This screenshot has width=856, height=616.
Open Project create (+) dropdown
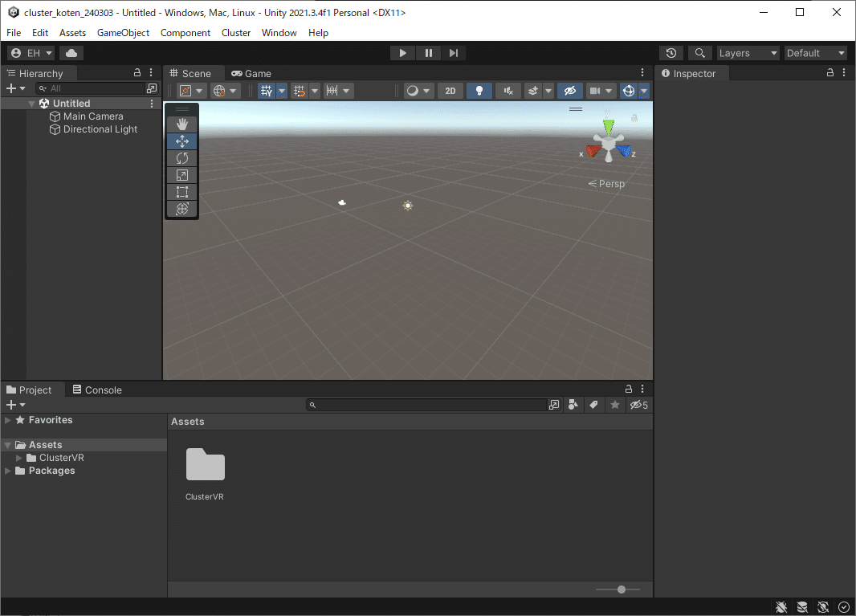tap(15, 405)
